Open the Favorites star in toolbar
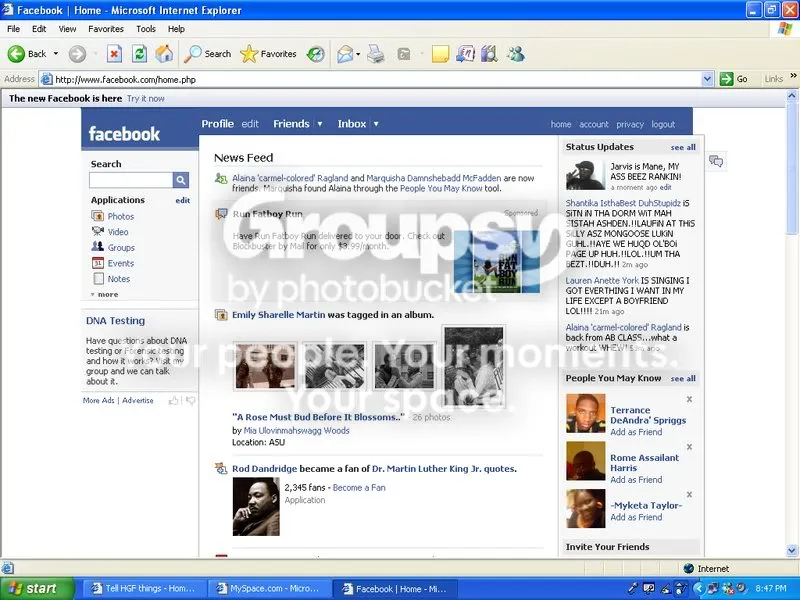Viewport: 800px width, 600px height. (268, 54)
